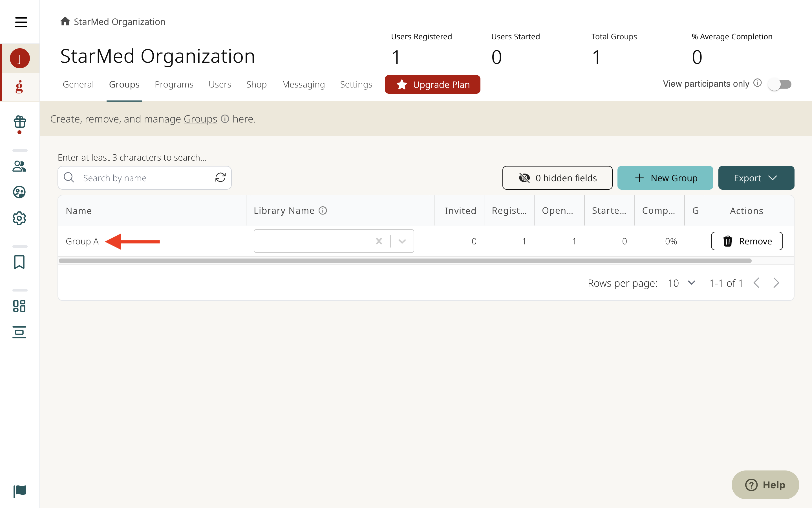Open the red g organization icon

pos(19,87)
